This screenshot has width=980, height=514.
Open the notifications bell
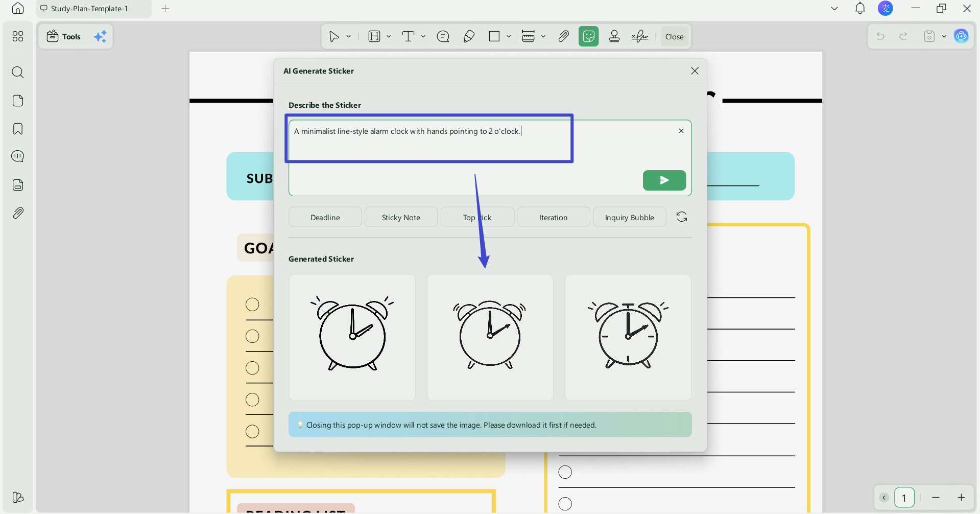tap(860, 8)
